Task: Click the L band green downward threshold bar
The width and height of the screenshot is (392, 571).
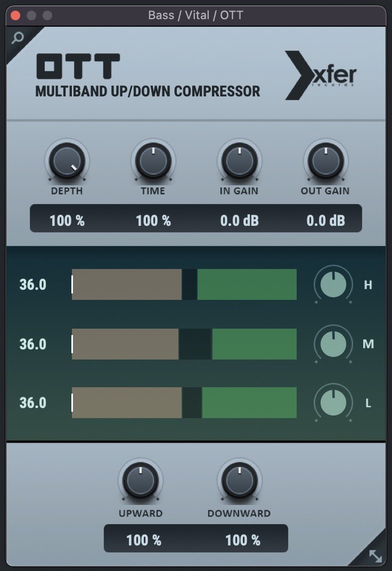Action: (x=249, y=403)
